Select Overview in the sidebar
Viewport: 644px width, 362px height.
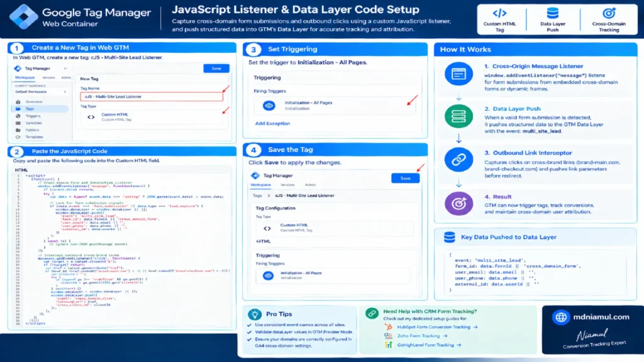pyautogui.click(x=34, y=102)
